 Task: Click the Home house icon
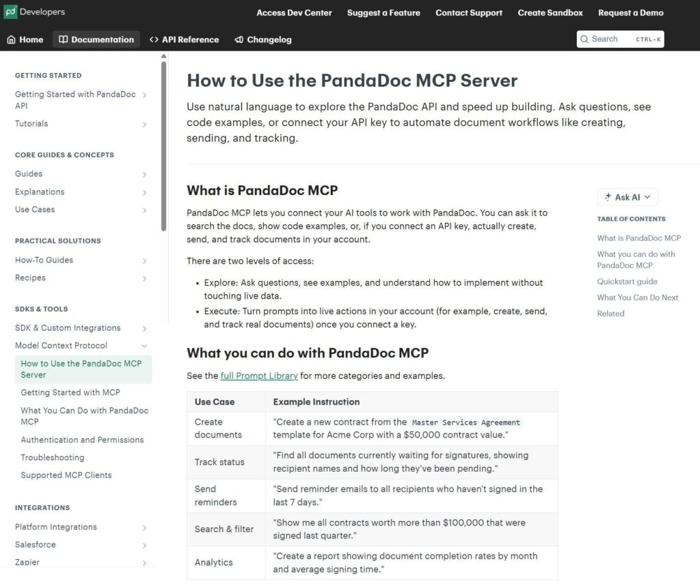[12, 40]
